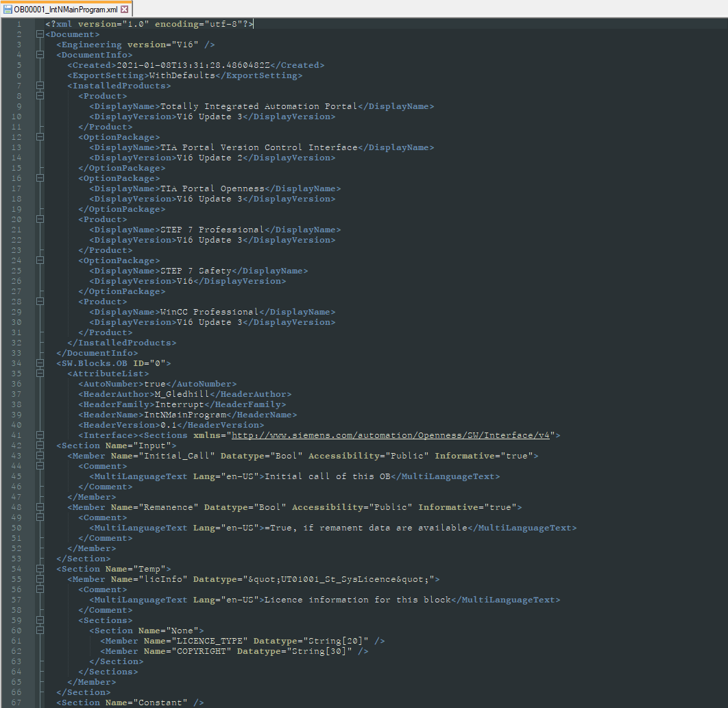This screenshot has width=728, height=708.
Task: Collapse the Document fold marker on line 2
Action: coord(40,34)
